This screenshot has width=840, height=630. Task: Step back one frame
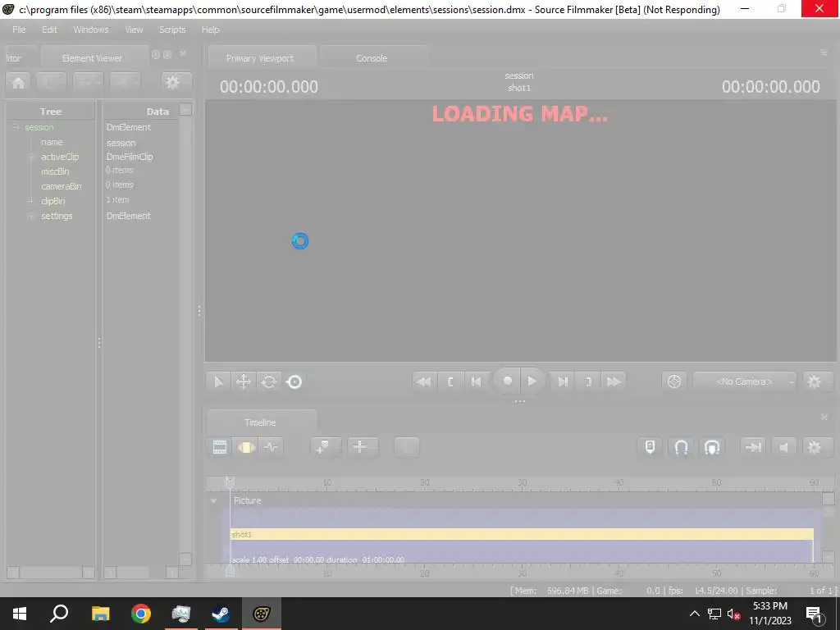(476, 381)
